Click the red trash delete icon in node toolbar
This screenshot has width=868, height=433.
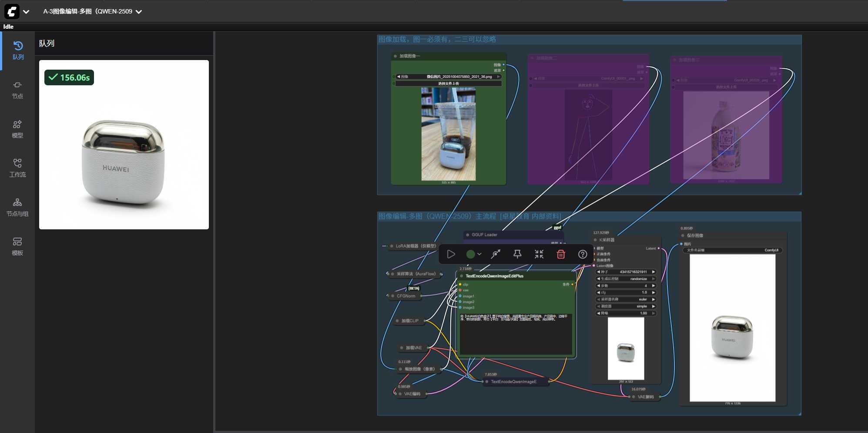(561, 254)
